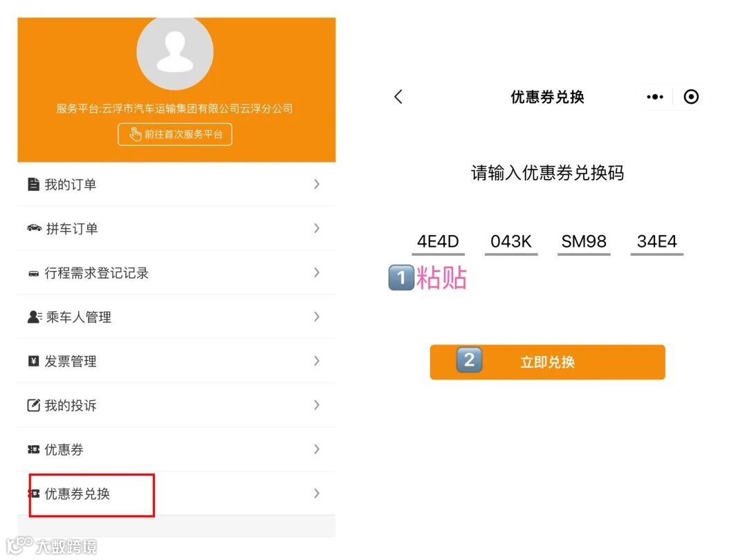The image size is (747, 560).
Task: Click the carpool order car icon
Action: pos(34,228)
